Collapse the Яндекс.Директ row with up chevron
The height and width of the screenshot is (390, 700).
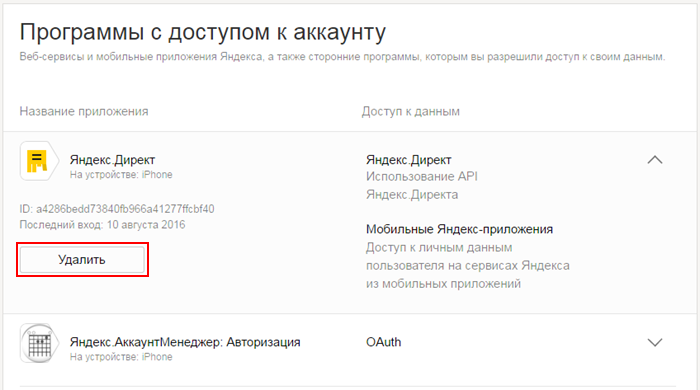click(655, 160)
